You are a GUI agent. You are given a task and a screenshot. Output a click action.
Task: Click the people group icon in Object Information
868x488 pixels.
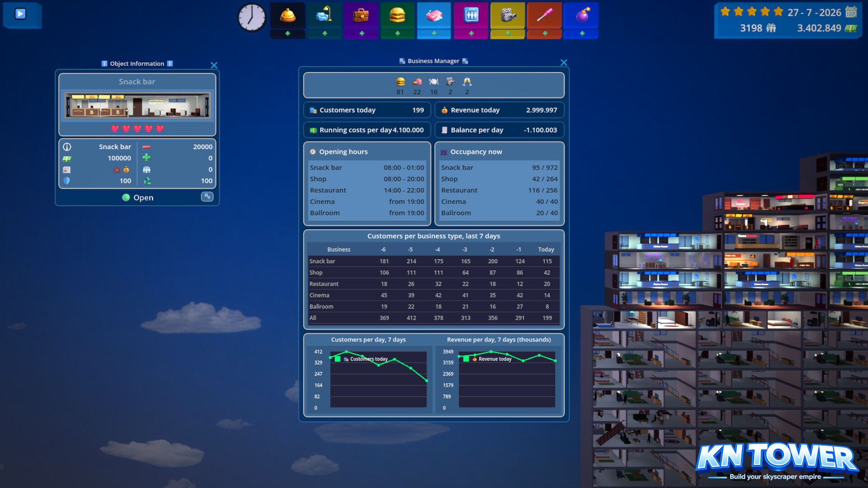pos(146,170)
